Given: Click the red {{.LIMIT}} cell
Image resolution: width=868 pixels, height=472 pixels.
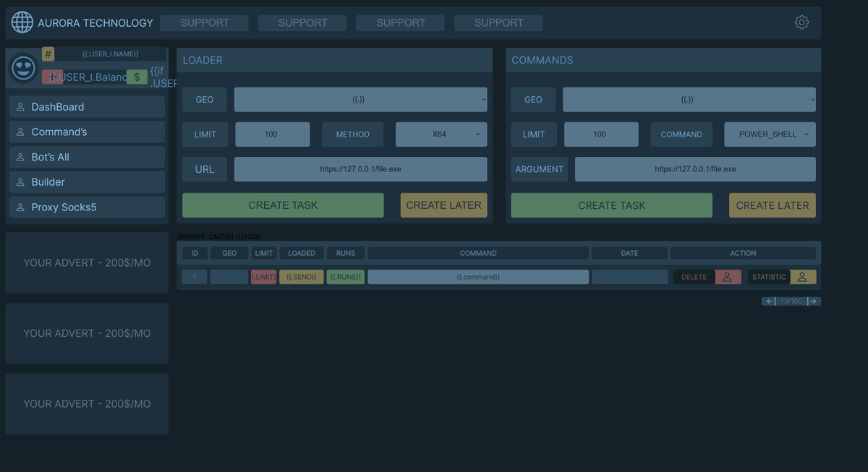Looking at the screenshot, I should tap(264, 277).
